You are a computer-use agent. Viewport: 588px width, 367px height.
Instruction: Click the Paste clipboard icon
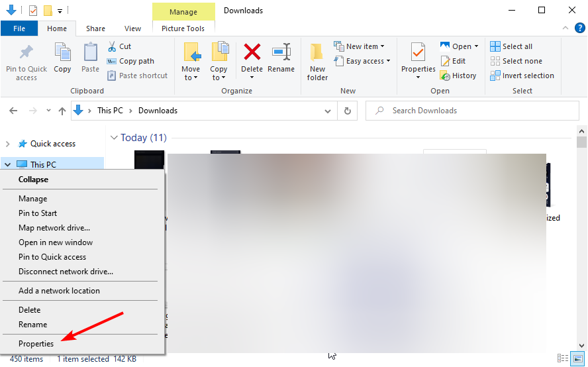point(90,52)
